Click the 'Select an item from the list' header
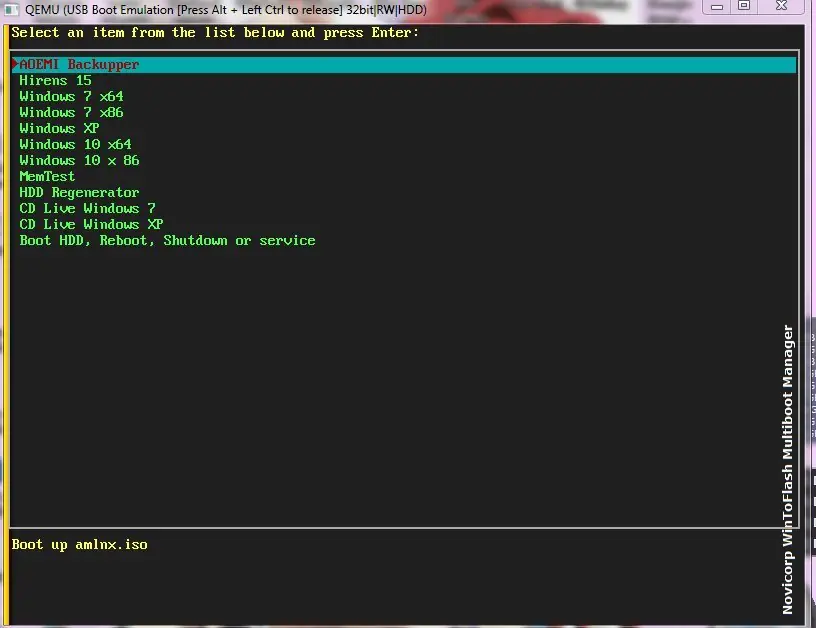 click(215, 33)
